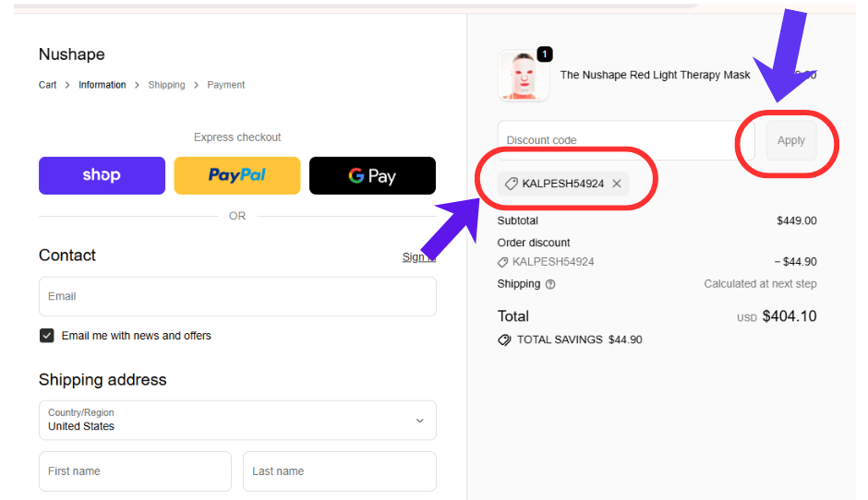Focus the Email input field
This screenshot has width=868, height=500.
pyautogui.click(x=237, y=297)
